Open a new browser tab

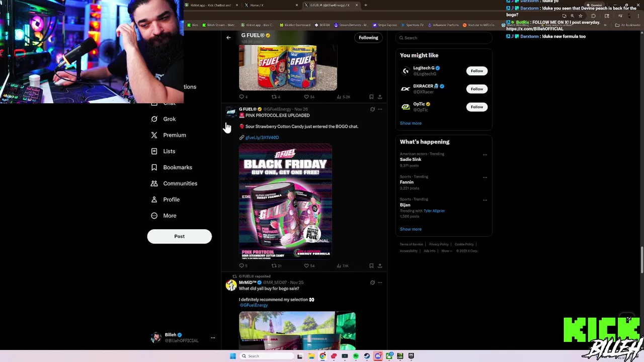(366, 5)
